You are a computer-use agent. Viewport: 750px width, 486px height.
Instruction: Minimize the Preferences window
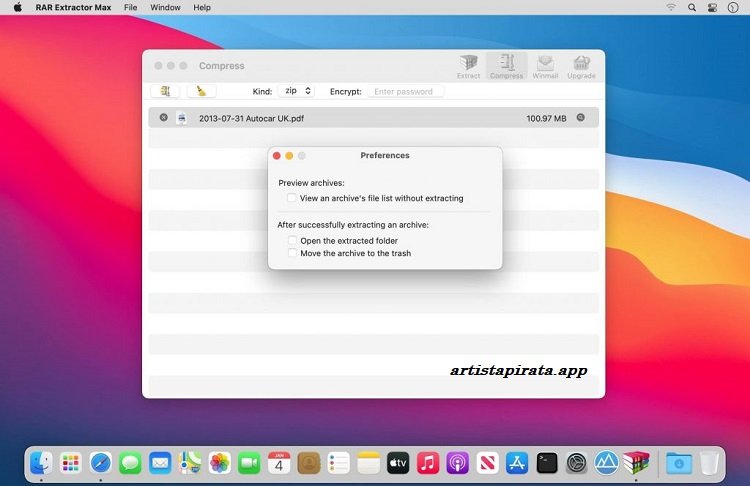(289, 155)
